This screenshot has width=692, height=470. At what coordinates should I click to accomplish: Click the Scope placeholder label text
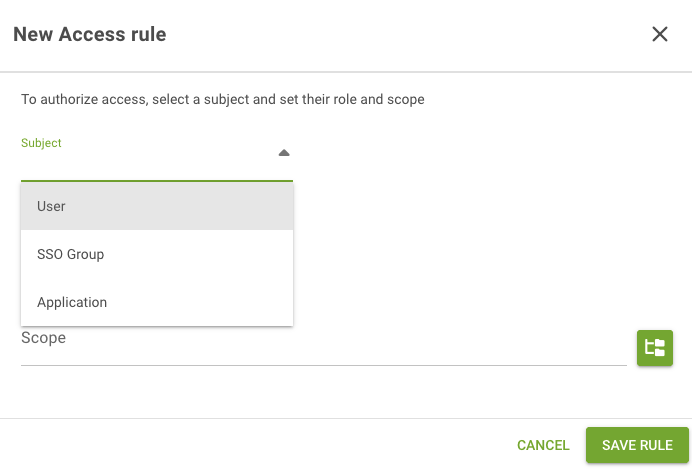coord(43,338)
